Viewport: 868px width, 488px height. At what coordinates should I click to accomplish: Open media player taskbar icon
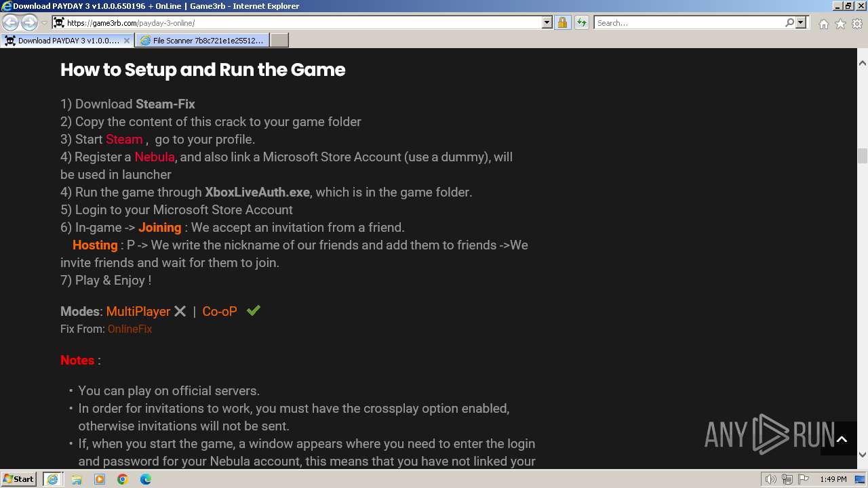(100, 479)
